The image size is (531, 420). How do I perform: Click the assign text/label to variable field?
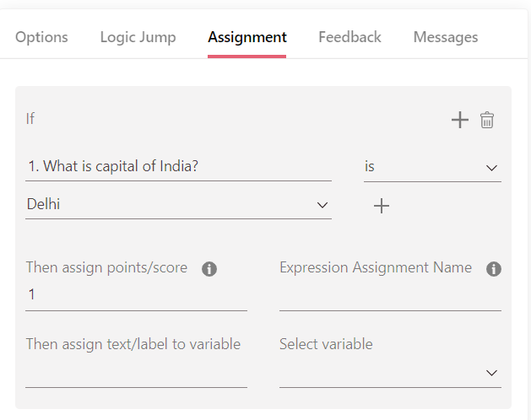coord(136,373)
